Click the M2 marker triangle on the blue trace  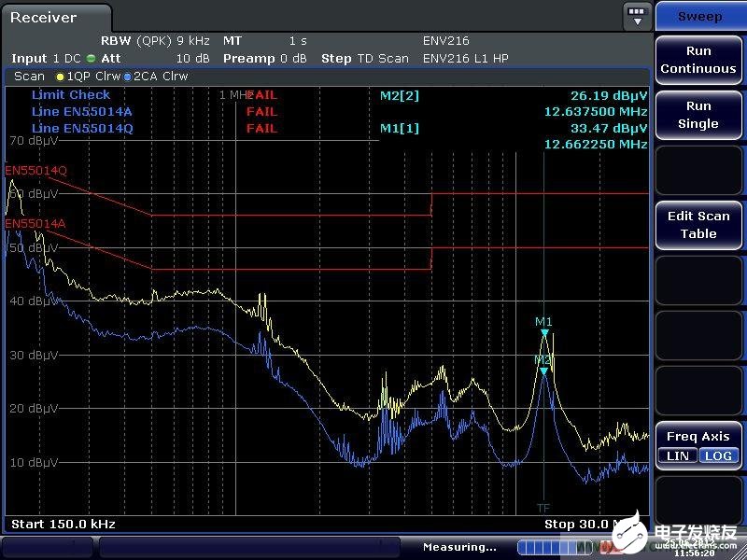(543, 371)
